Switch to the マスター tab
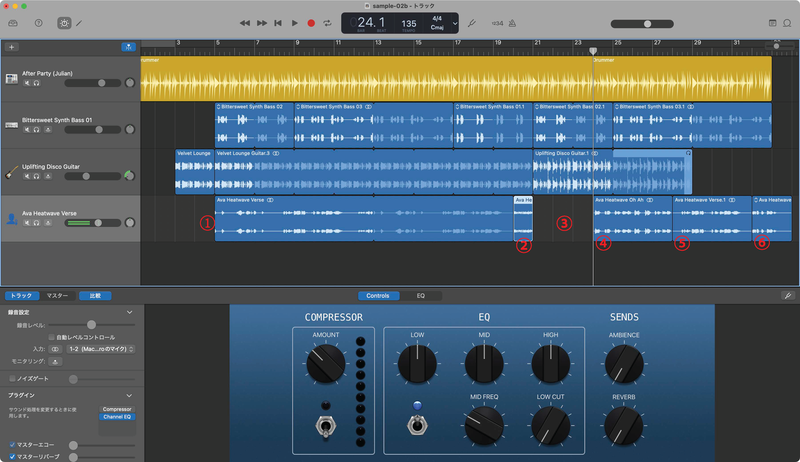Screen dimensions: 800x462 (58, 296)
